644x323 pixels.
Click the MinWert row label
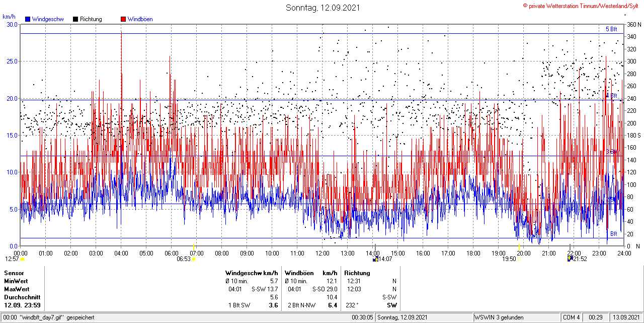(16, 281)
